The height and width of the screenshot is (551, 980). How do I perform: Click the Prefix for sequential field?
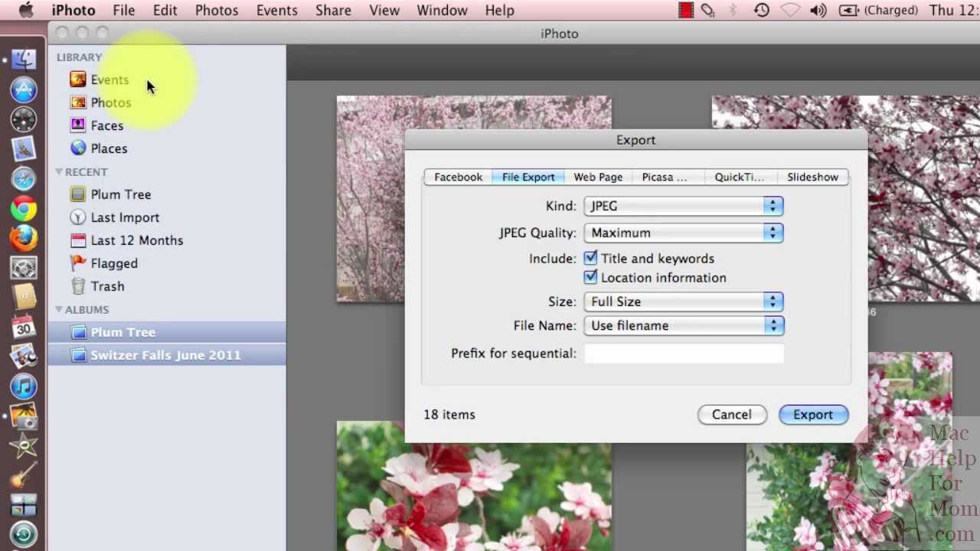tap(684, 354)
